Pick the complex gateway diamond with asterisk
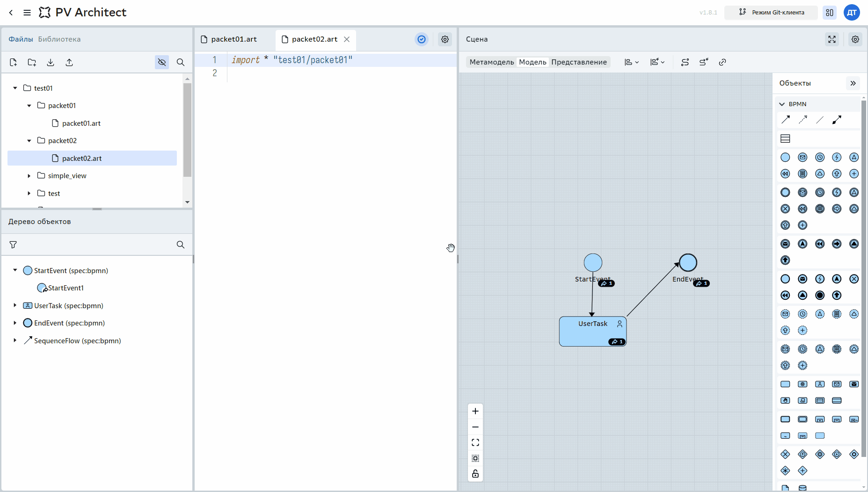This screenshot has height=492, width=868. pyautogui.click(x=786, y=470)
